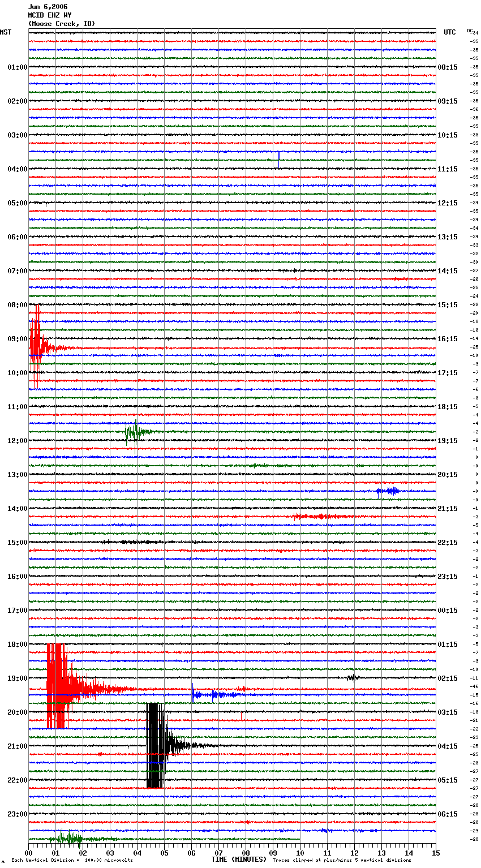Click the UTC time label '20:15'
Viewport: 481px width, 868px height.
[x=448, y=475]
